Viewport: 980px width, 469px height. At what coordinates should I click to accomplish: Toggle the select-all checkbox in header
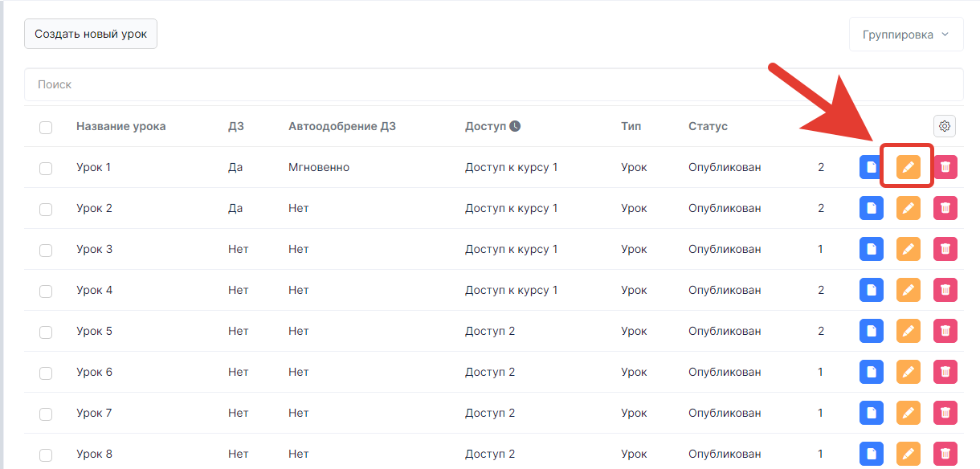tap(46, 127)
